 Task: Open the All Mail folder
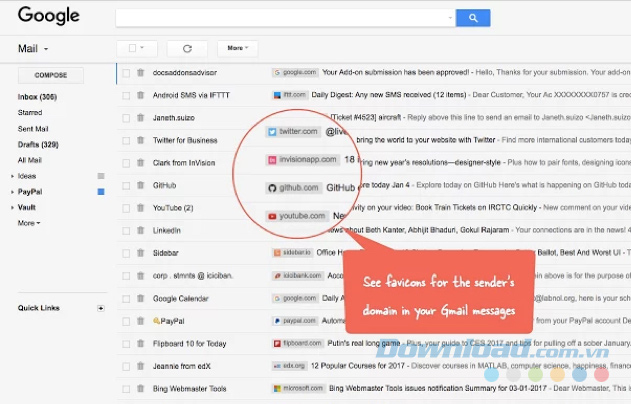pos(30,160)
